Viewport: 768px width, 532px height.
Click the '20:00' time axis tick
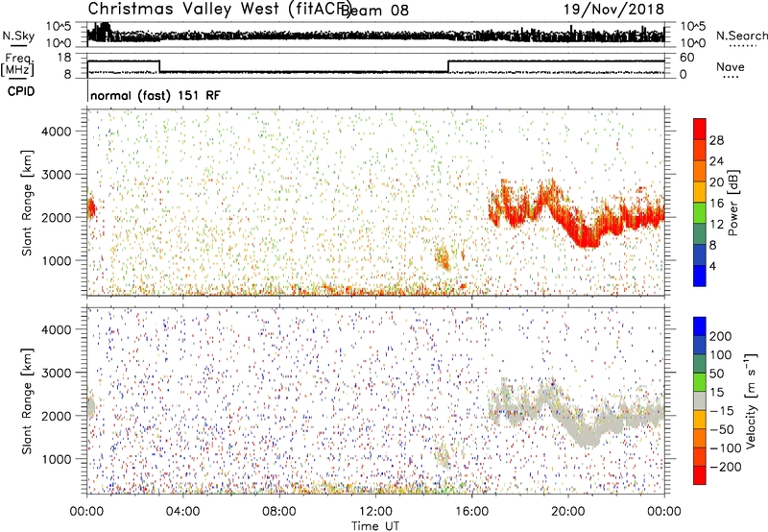coord(568,512)
